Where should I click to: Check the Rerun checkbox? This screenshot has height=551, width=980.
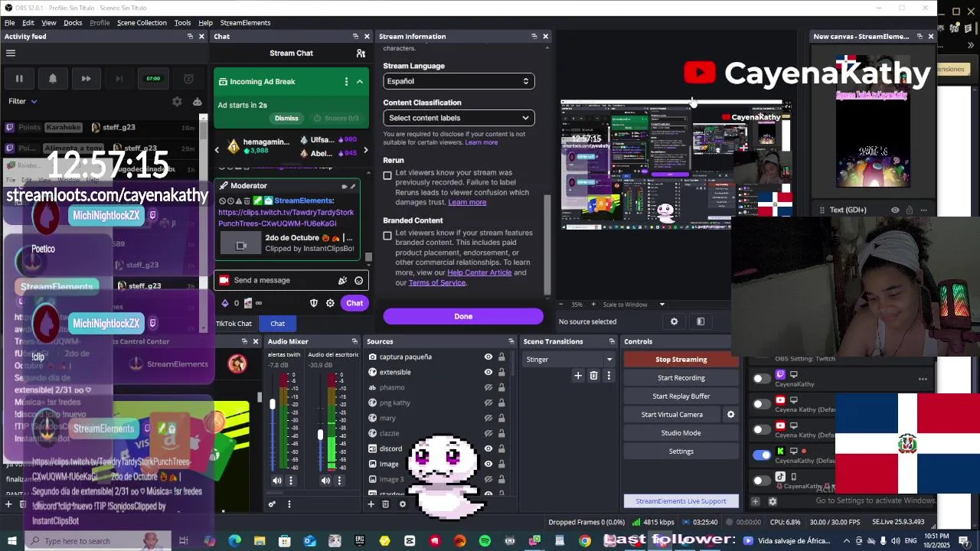pos(387,175)
